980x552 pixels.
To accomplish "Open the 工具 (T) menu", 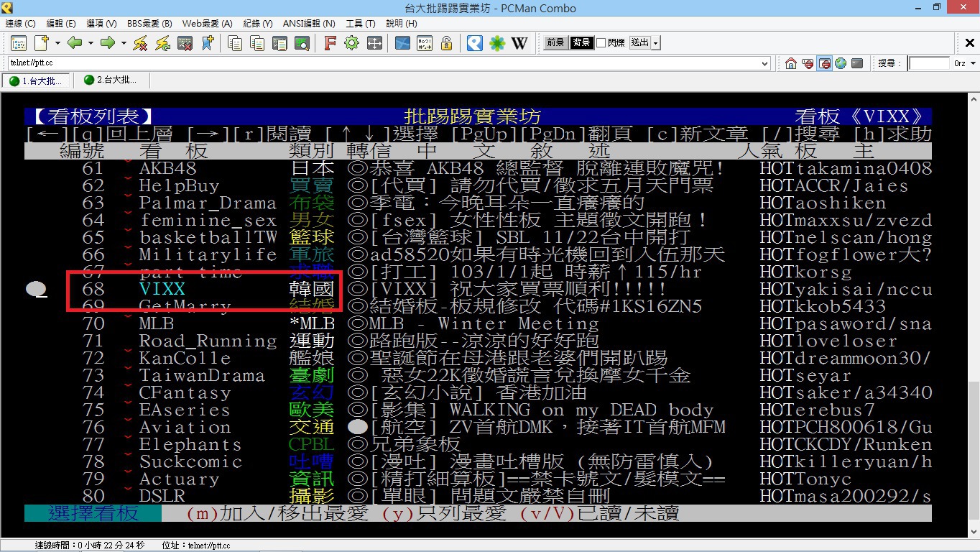I will [x=361, y=24].
